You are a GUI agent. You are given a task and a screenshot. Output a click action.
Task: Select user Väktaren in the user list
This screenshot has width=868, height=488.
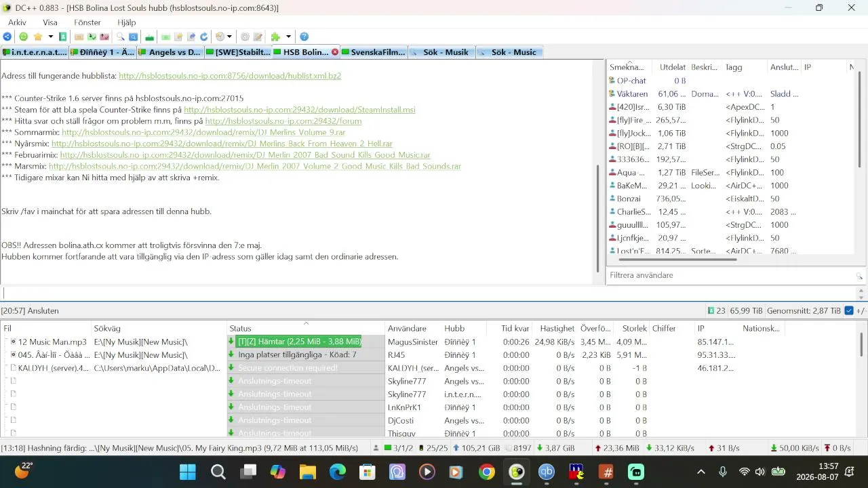click(x=632, y=94)
